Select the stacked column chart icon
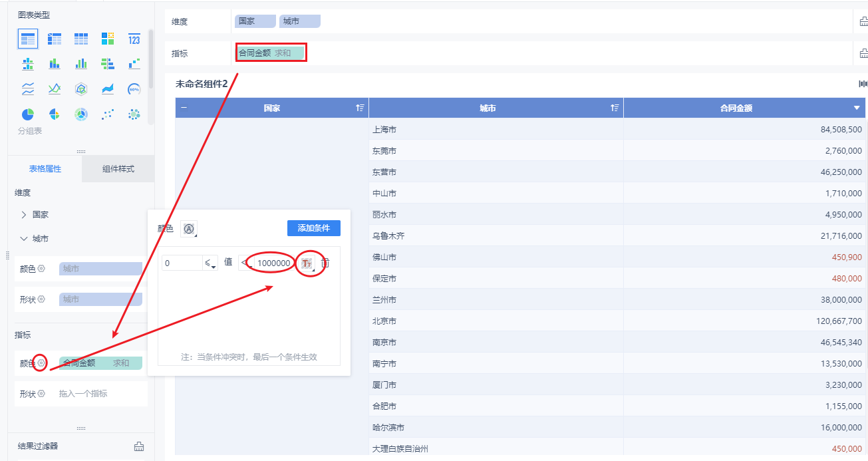The height and width of the screenshot is (461, 868). pos(55,64)
